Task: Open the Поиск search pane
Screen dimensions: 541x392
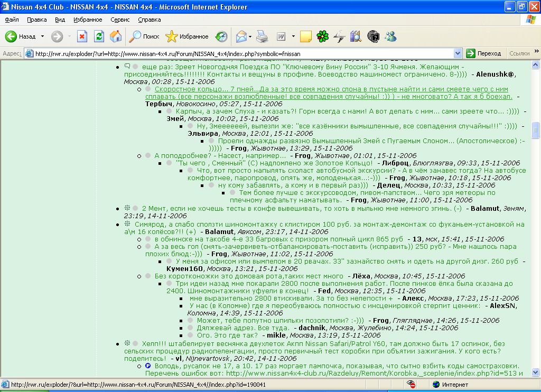Action: [x=144, y=36]
